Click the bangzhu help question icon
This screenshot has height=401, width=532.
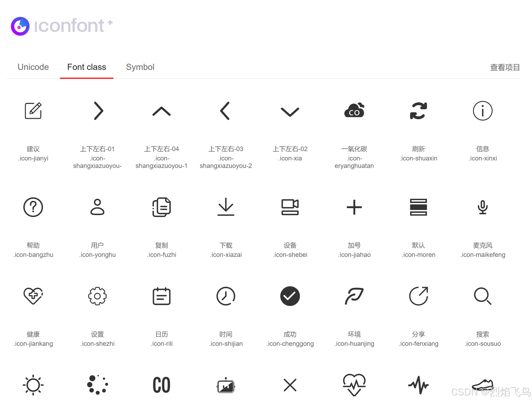[x=33, y=207]
